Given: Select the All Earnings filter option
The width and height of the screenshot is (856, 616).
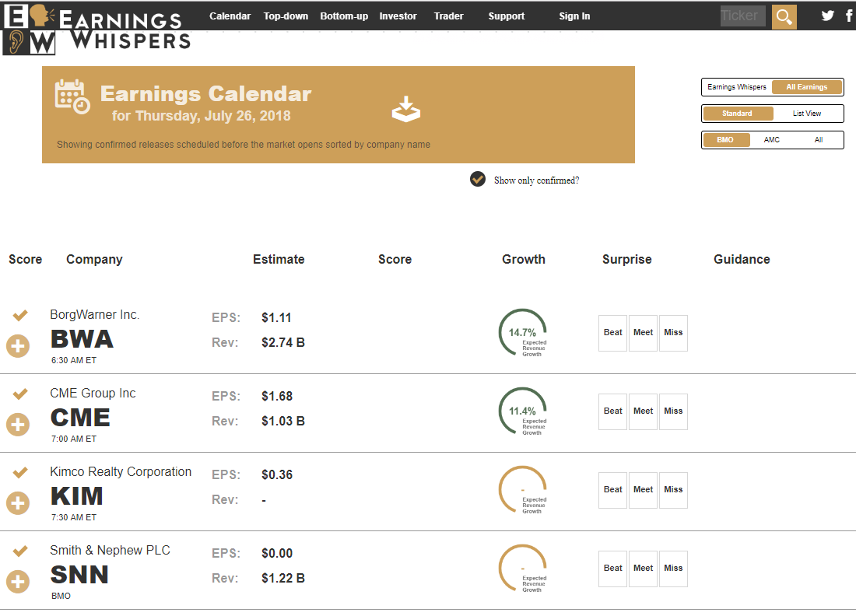Looking at the screenshot, I should point(807,87).
